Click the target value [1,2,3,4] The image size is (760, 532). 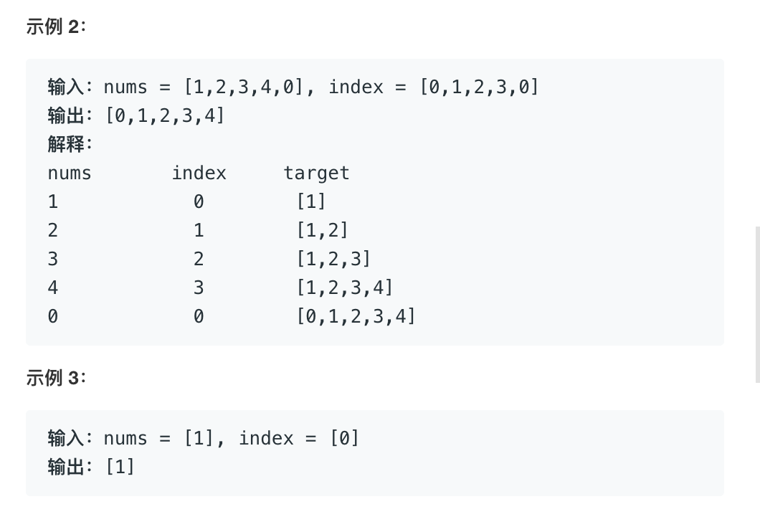[345, 288]
